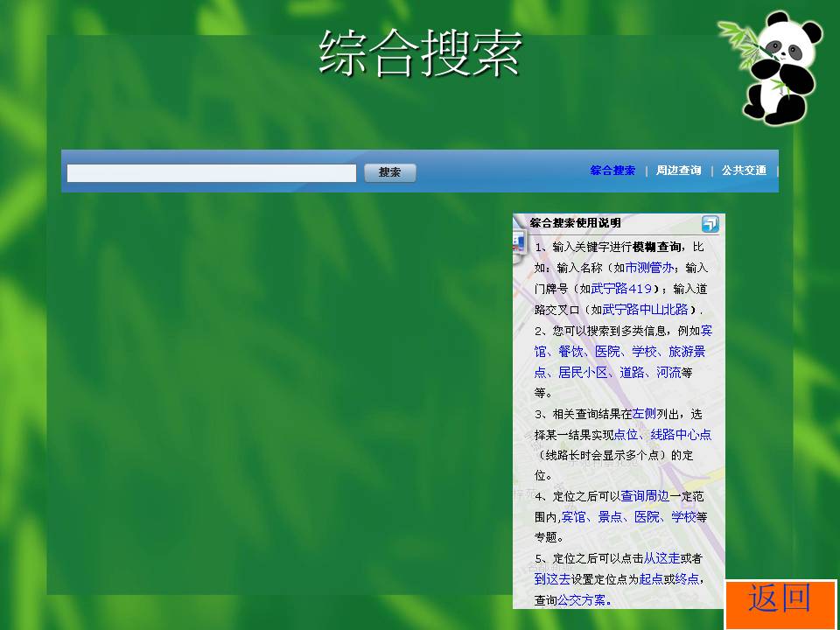Collapse the 综合搜索使用说明 help panel
This screenshot has height=630, width=840.
(710, 224)
